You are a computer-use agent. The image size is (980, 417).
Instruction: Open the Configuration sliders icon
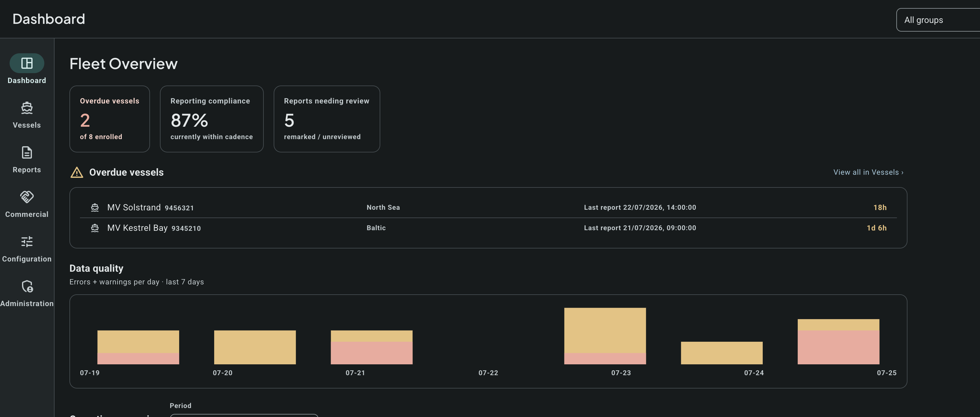pos(27,241)
